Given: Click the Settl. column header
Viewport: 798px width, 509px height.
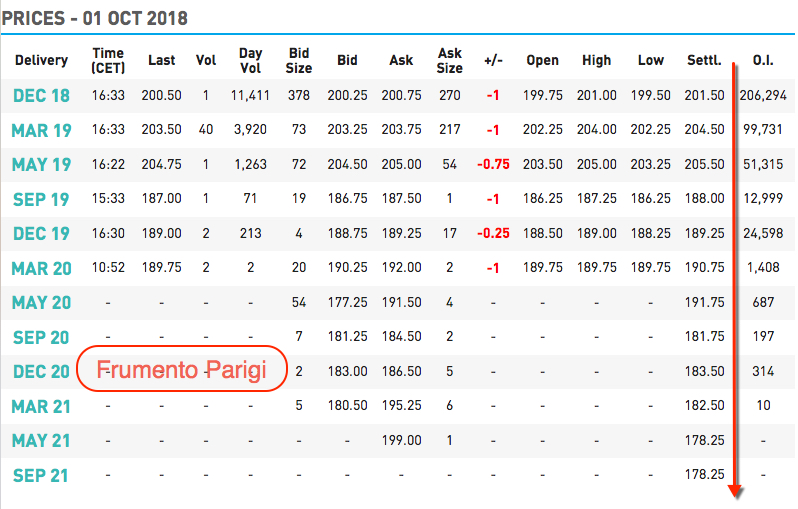Looking at the screenshot, I should (704, 60).
